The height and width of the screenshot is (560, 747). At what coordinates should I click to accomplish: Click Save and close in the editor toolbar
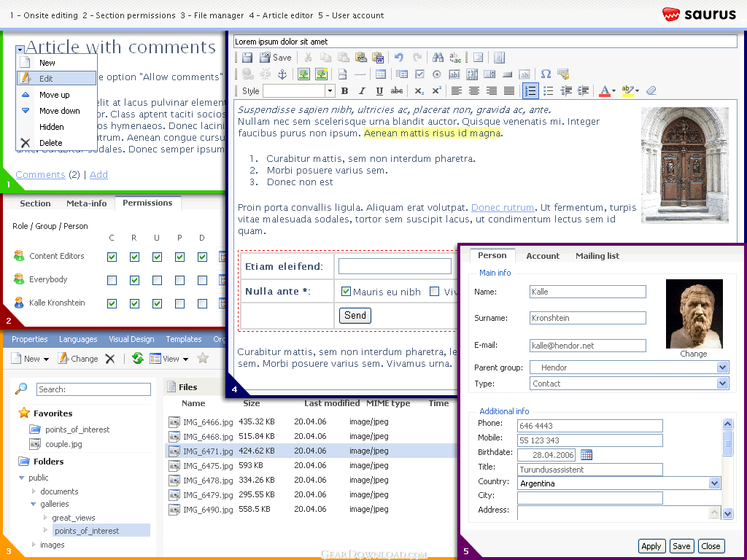pyautogui.click(x=276, y=58)
